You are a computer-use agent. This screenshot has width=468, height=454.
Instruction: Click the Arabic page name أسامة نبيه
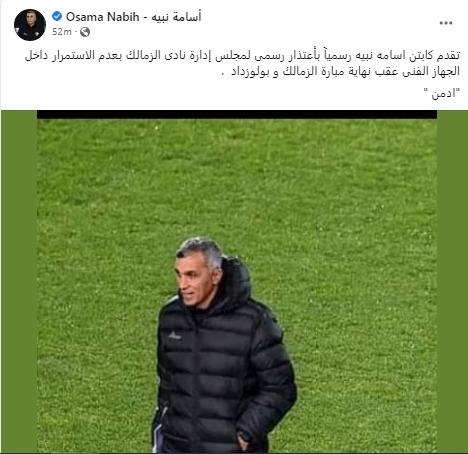click(176, 17)
